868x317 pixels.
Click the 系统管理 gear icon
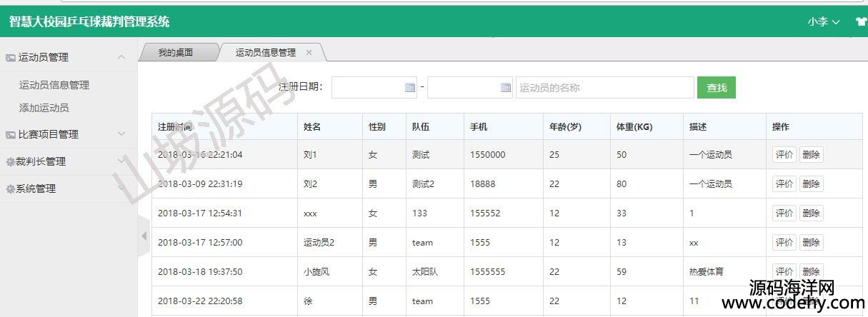[x=10, y=189]
